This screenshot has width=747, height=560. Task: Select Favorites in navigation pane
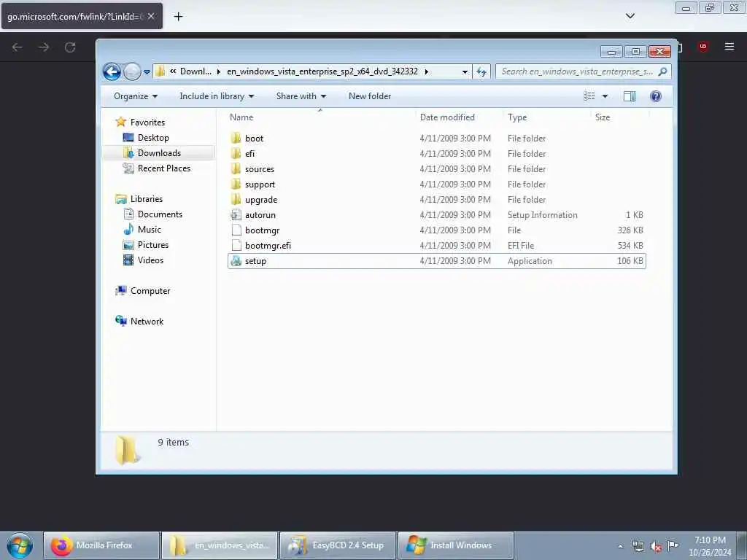(x=147, y=122)
